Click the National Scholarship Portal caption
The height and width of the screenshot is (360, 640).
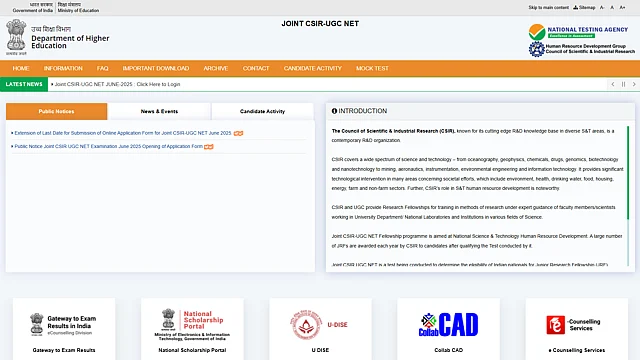tap(192, 350)
